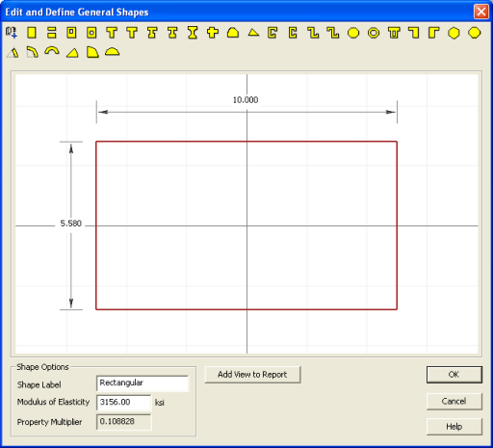Viewport: 493px width, 448px height.
Task: Open Help for general shapes
Action: (454, 427)
